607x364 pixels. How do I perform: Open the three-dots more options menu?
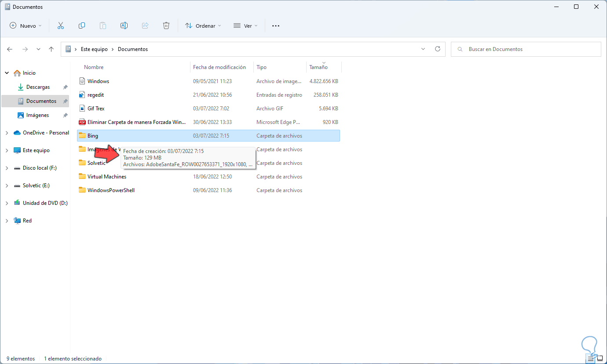[x=276, y=26]
